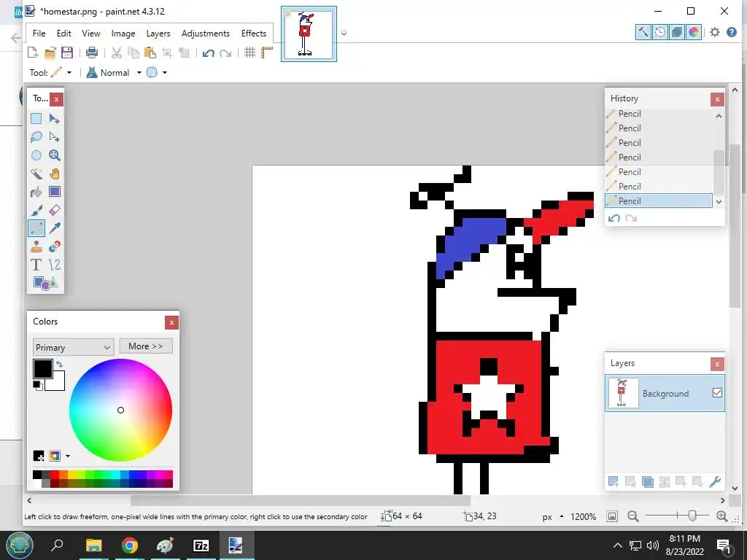Viewport: 747px width, 560px height.
Task: Select homestar.png image thumbnail tab
Action: coord(309,34)
